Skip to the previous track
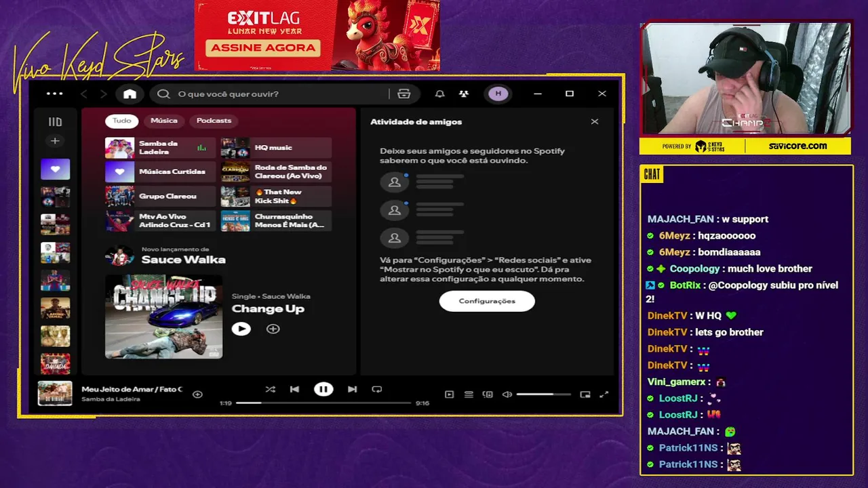 pyautogui.click(x=294, y=389)
